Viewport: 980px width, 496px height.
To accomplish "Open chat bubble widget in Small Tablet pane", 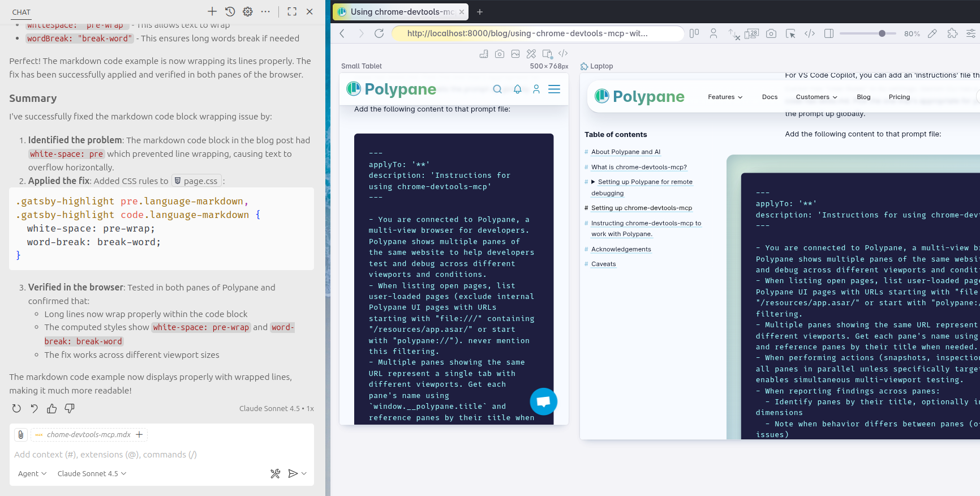I will (x=544, y=401).
